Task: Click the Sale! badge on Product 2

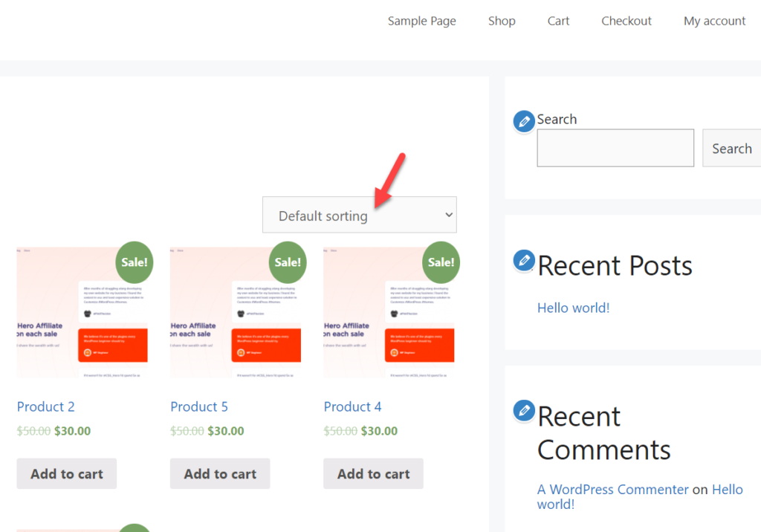Action: [x=135, y=262]
